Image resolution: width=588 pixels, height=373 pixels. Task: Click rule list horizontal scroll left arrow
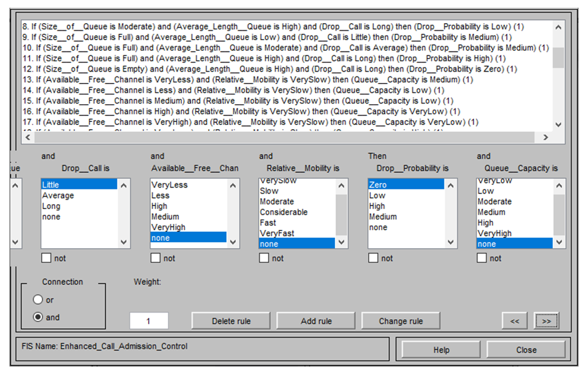[27, 137]
